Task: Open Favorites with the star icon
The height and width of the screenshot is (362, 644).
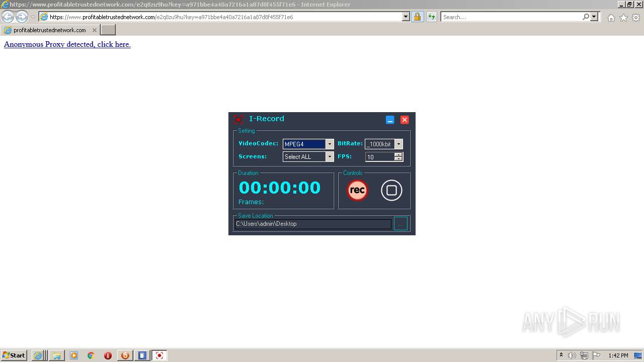Action: [x=623, y=18]
